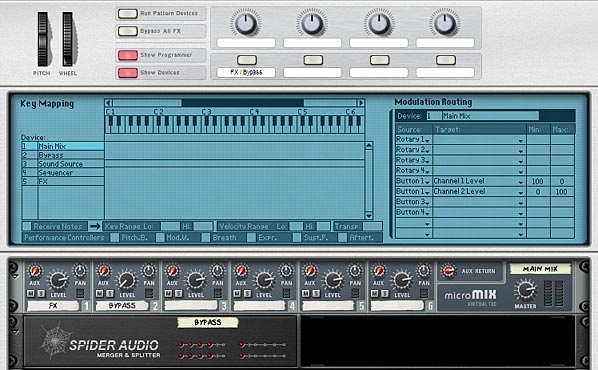
Task: Toggle the Run Pattern Devices button
Action: pyautogui.click(x=127, y=14)
